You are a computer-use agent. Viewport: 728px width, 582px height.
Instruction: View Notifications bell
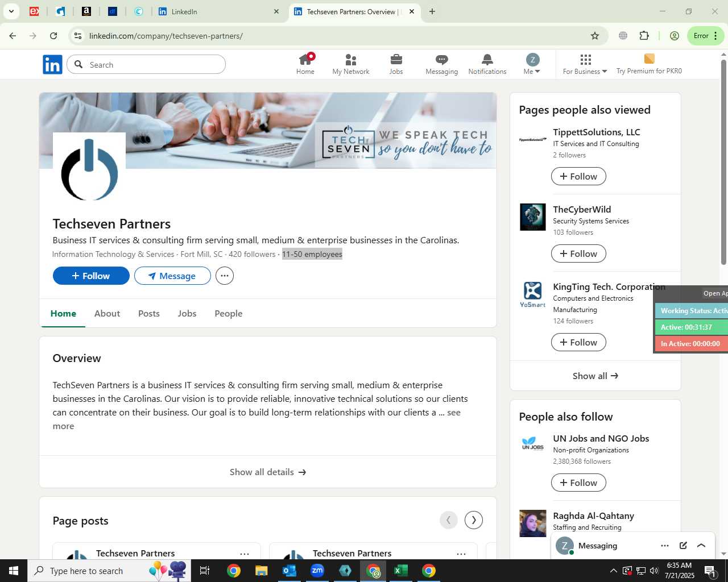487,64
